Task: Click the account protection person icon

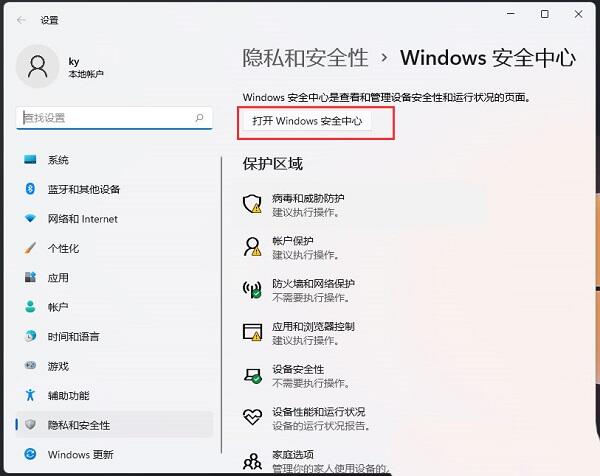Action: (x=253, y=247)
